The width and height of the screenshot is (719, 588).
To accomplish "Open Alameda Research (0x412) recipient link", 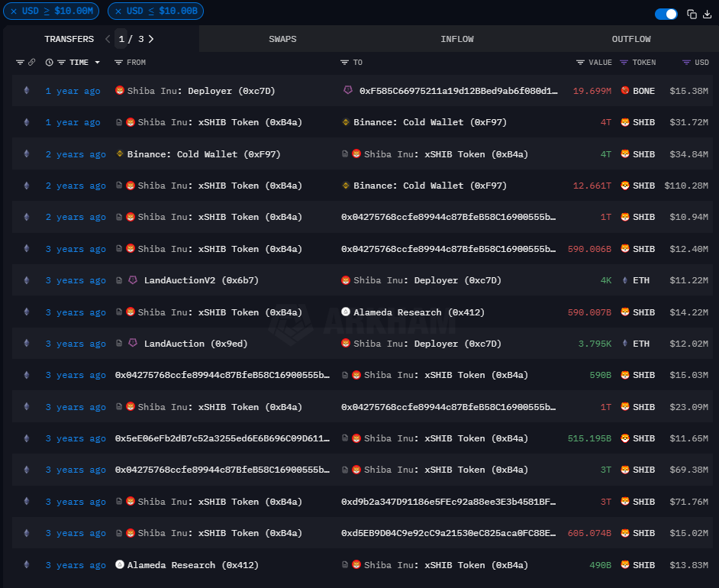I will 418,312.
